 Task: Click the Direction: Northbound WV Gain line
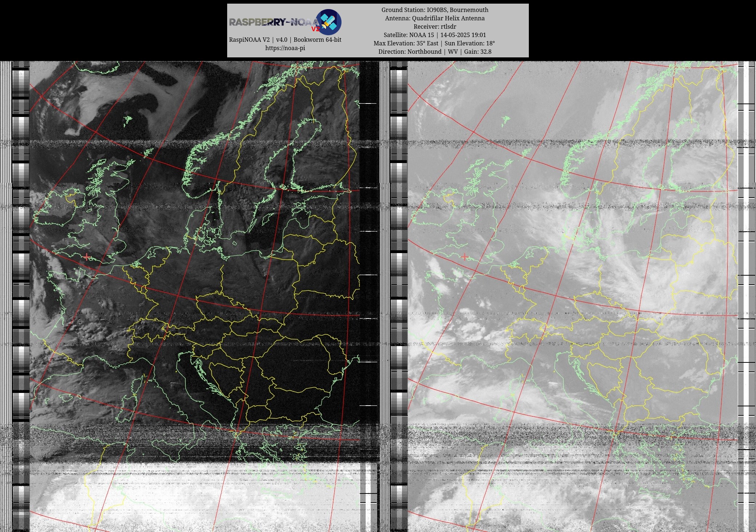[x=435, y=52]
